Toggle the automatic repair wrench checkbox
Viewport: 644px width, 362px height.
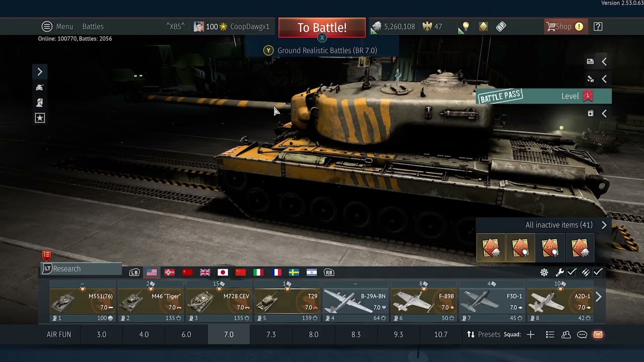[572, 272]
